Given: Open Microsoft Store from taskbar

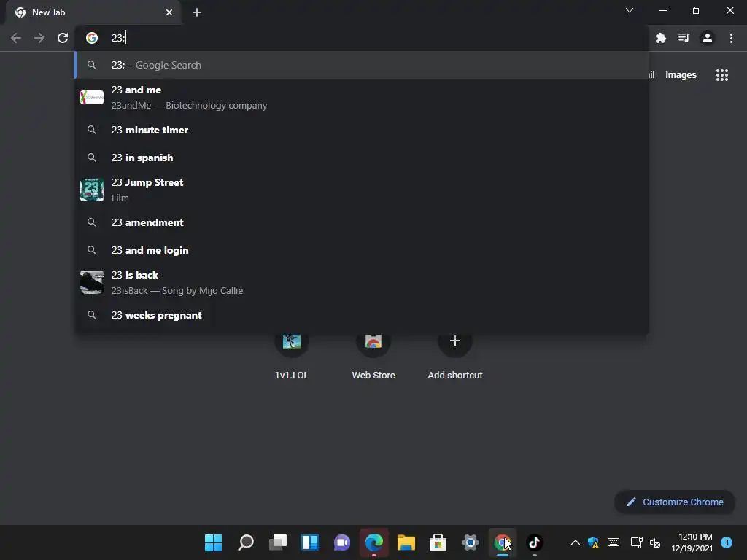Looking at the screenshot, I should [438, 542].
